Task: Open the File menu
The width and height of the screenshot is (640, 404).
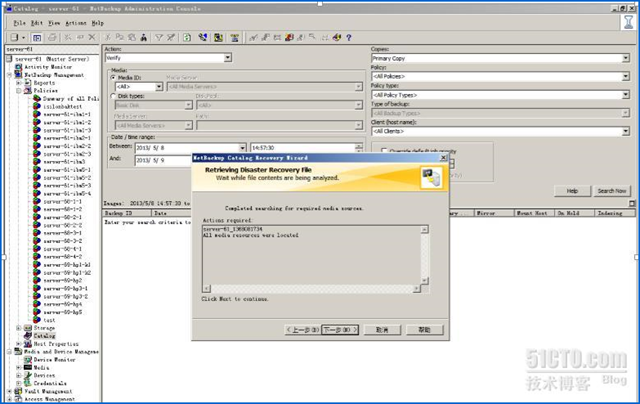Action: pos(19,23)
